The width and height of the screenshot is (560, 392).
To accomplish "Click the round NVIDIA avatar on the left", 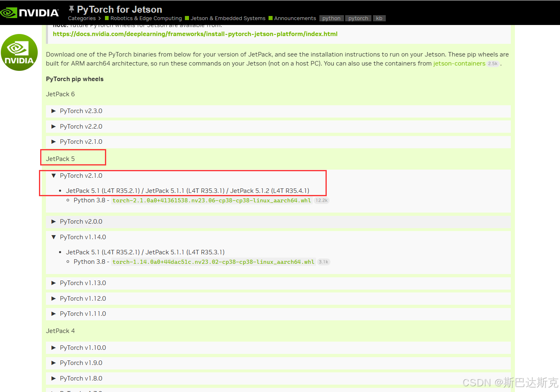I will (19, 52).
